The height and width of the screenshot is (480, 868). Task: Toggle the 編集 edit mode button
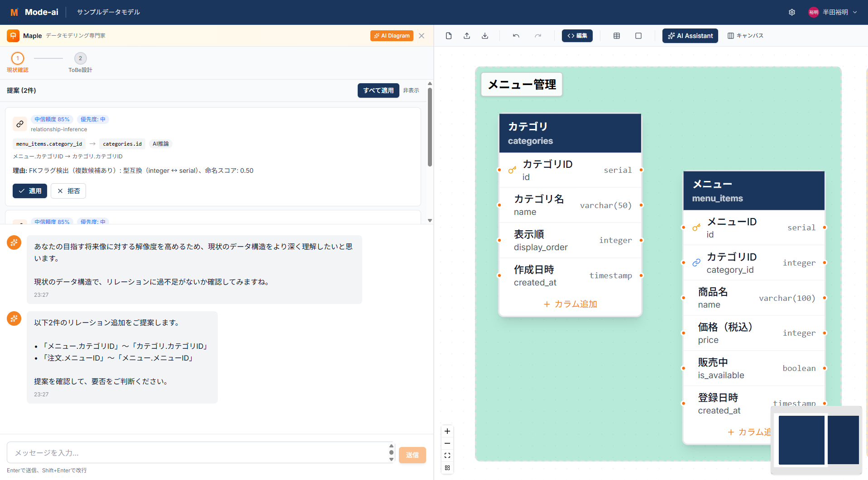click(x=577, y=36)
